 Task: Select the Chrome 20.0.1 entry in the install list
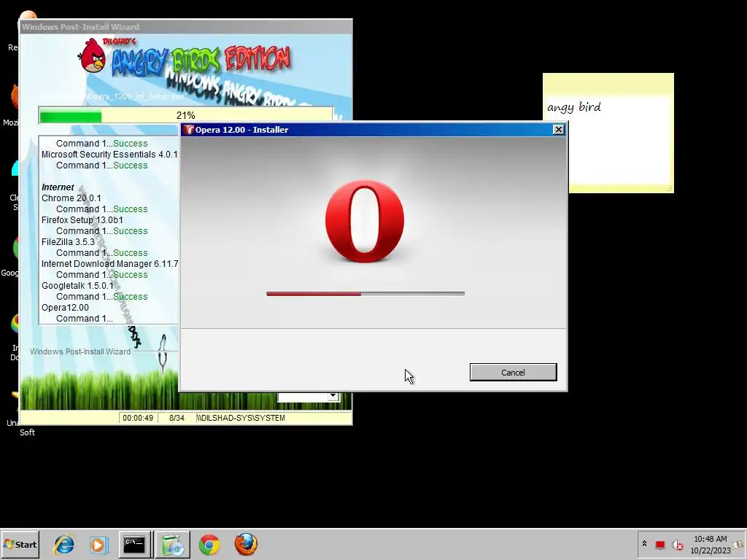click(x=71, y=198)
